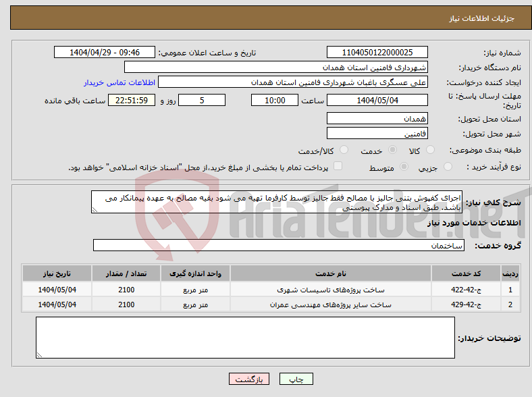Image resolution: width=532 pixels, height=397 pixels.
Task: Click the remaining time field 22:51:59
Action: 132,100
